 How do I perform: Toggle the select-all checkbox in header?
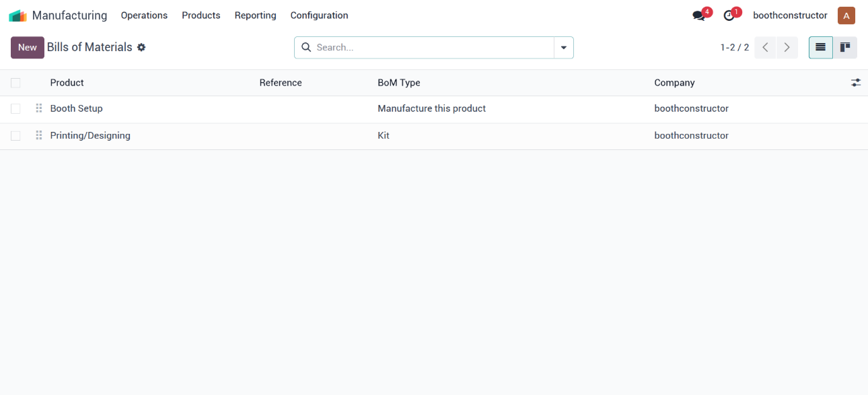15,83
